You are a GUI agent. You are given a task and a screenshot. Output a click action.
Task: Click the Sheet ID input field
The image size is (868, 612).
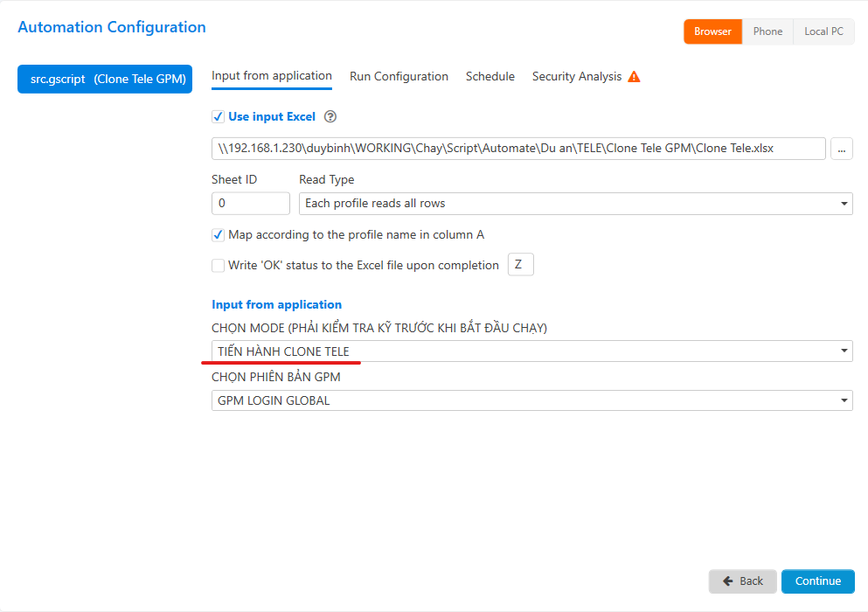[x=250, y=204]
